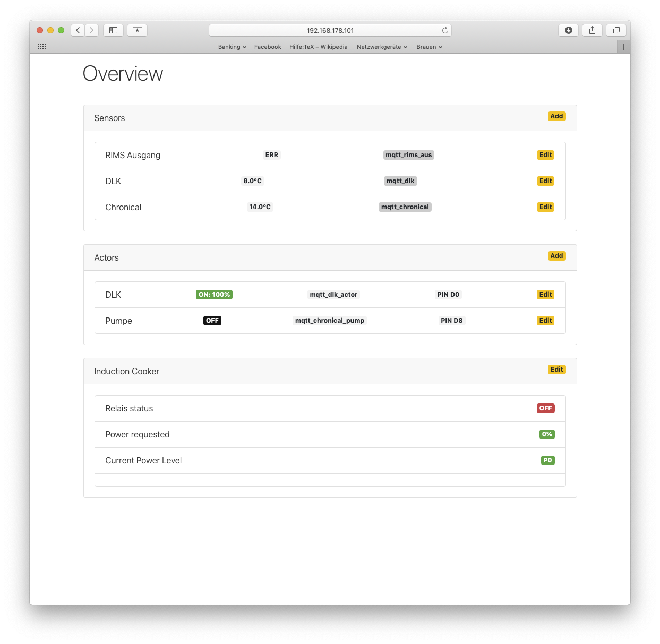Reload the page with the refresh icon
The image size is (660, 644).
point(445,30)
